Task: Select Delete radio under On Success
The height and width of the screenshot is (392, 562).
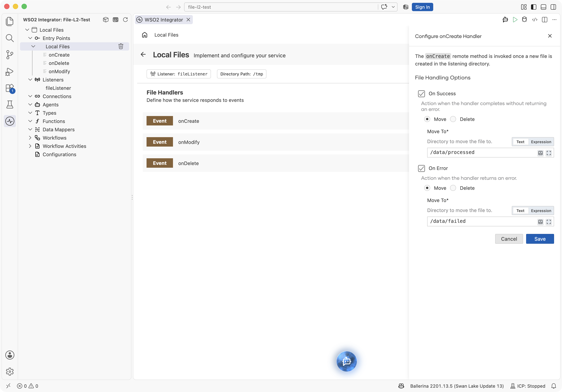Action: [453, 119]
